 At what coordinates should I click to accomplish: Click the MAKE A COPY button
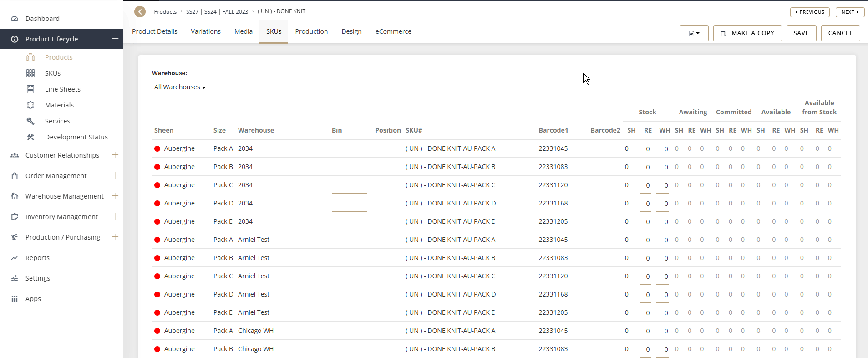pos(747,33)
